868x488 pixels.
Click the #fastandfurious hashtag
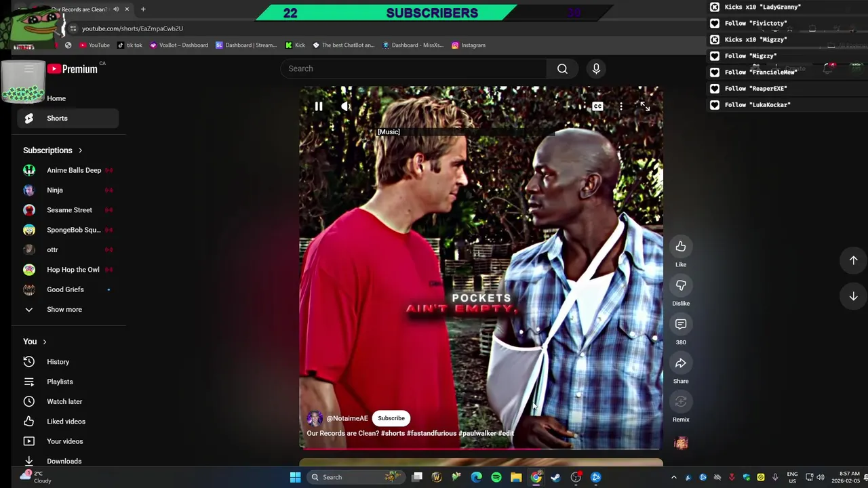431,433
